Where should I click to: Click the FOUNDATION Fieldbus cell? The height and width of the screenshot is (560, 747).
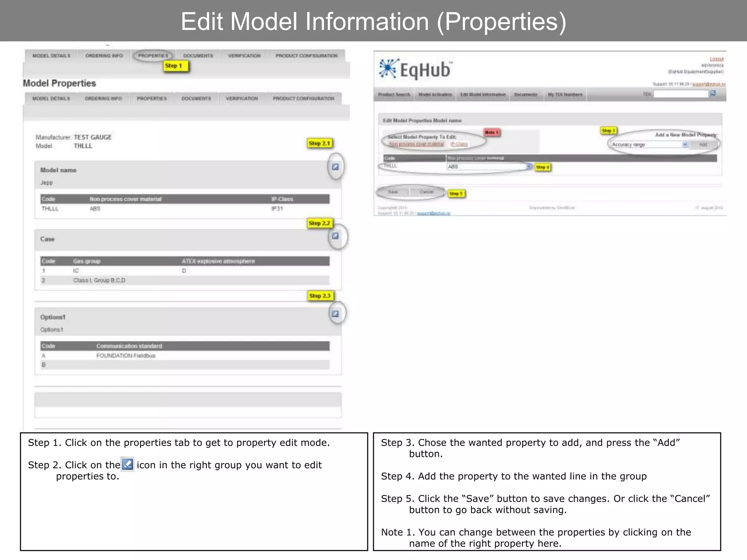(126, 355)
